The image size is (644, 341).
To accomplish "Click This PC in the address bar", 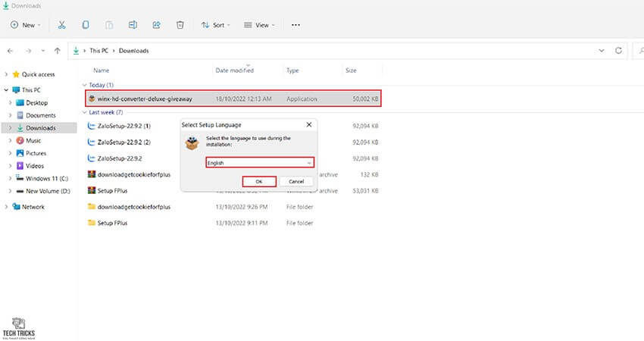I will [99, 51].
